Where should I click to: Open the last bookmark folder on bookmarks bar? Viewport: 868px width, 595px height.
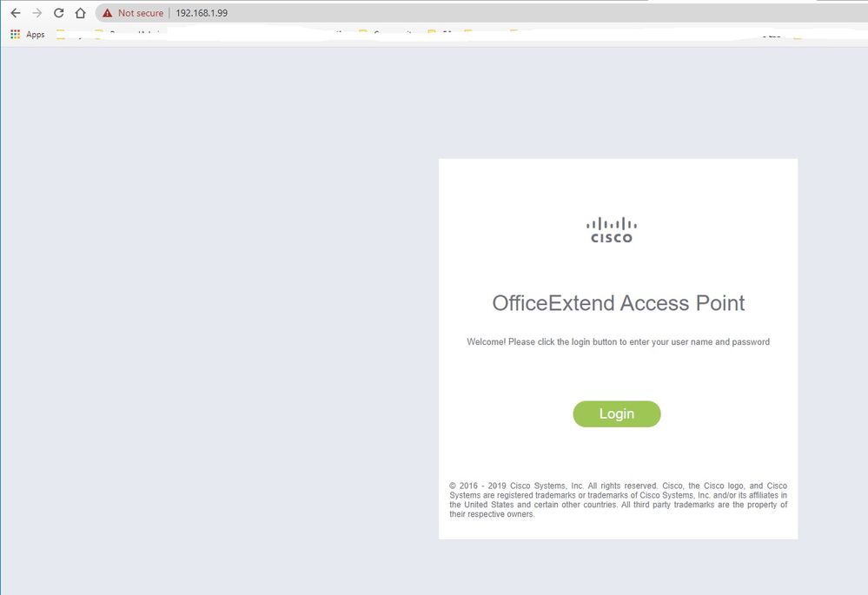point(798,36)
